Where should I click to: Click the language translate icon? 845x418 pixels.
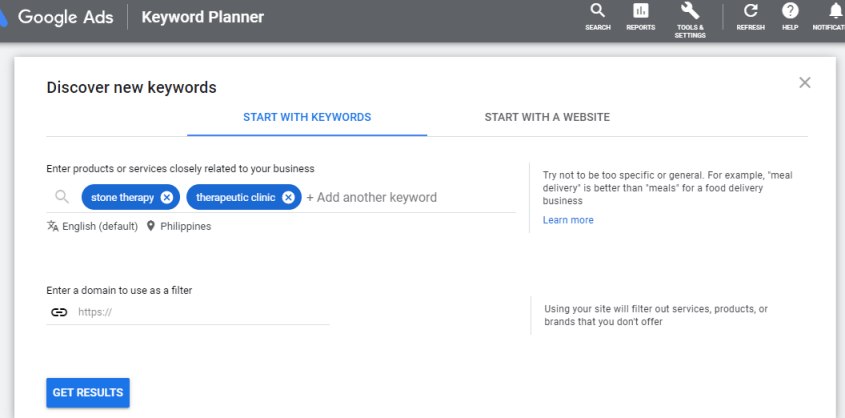pyautogui.click(x=52, y=226)
